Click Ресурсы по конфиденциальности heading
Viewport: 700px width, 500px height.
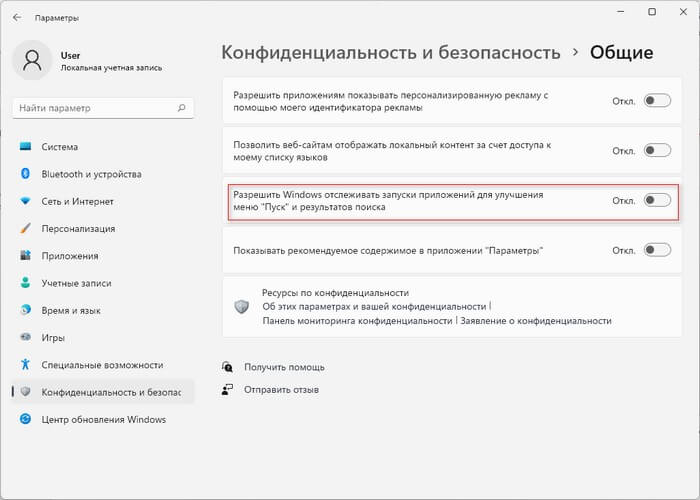[x=335, y=293]
